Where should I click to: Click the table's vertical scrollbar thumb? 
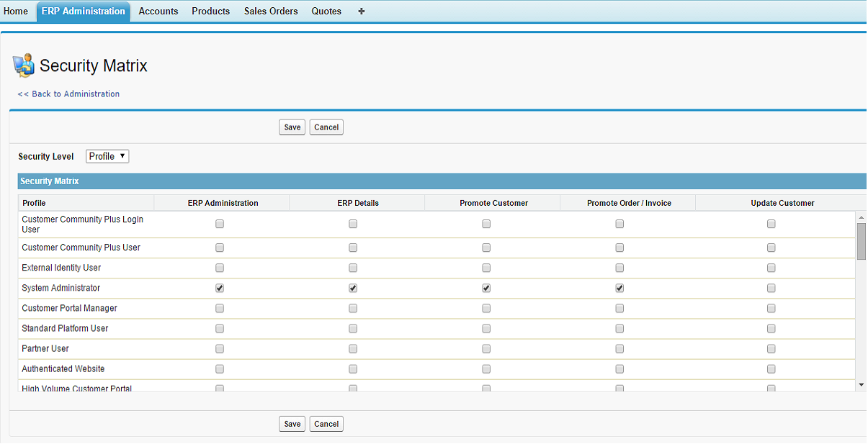862,241
